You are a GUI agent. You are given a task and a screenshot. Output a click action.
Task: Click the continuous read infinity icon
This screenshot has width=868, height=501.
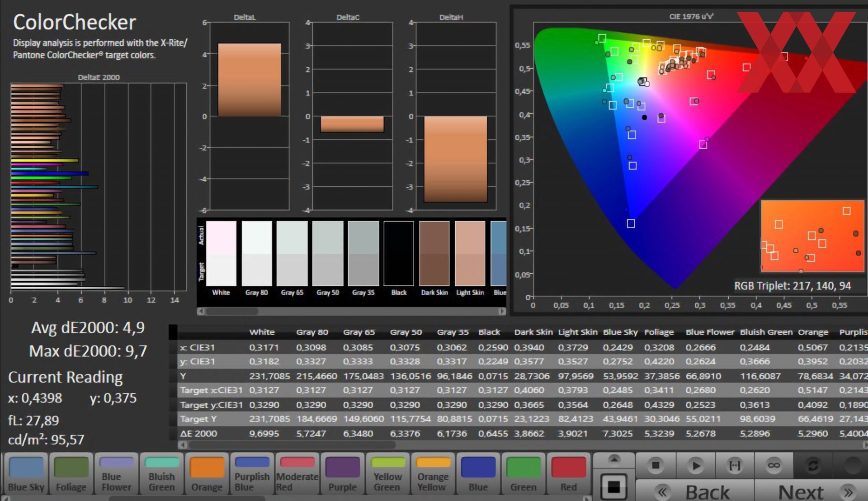(x=774, y=465)
